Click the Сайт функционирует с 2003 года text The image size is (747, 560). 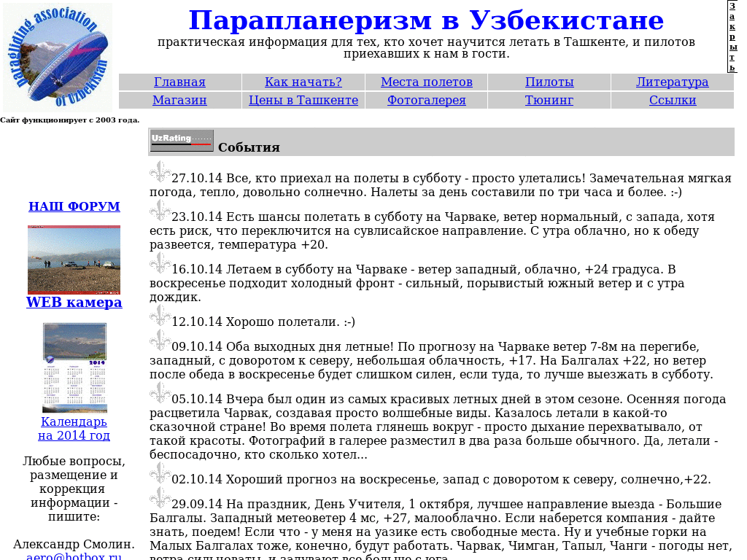point(69,120)
